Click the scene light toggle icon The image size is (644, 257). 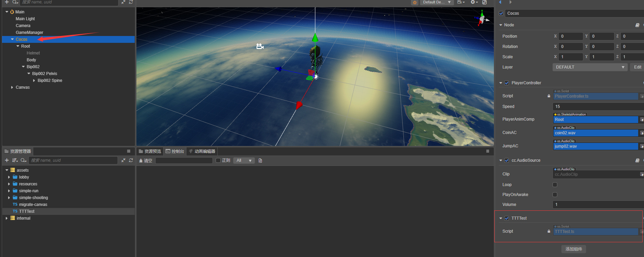(x=415, y=2)
